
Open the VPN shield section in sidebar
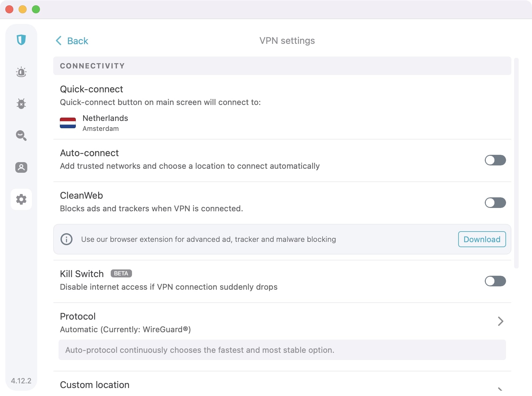[x=21, y=40]
